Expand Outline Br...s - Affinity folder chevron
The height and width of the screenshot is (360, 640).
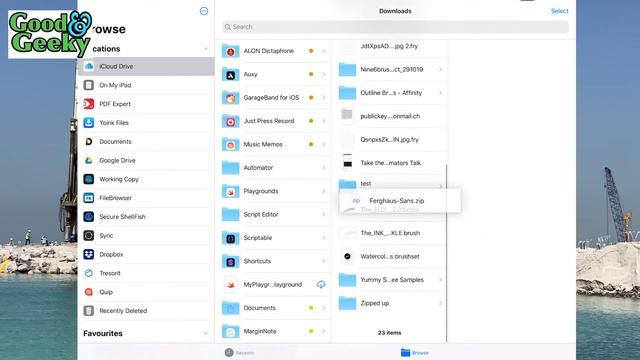pyautogui.click(x=440, y=93)
